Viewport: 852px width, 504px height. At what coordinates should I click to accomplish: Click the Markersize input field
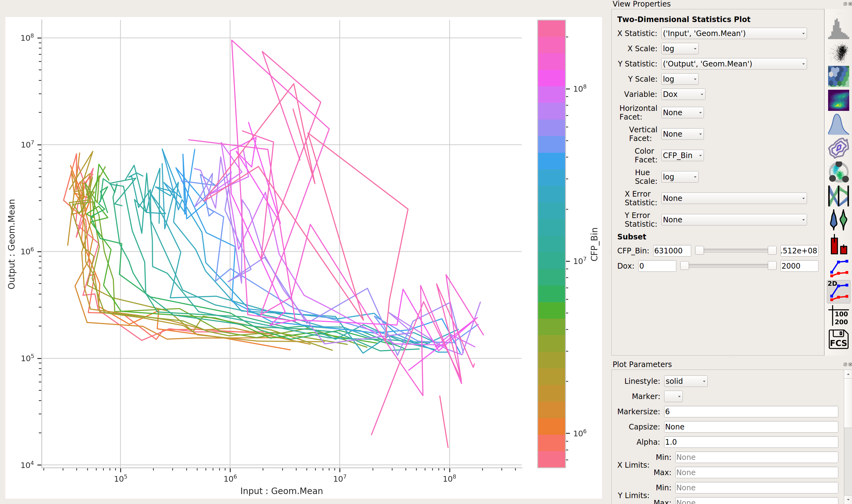point(751,412)
